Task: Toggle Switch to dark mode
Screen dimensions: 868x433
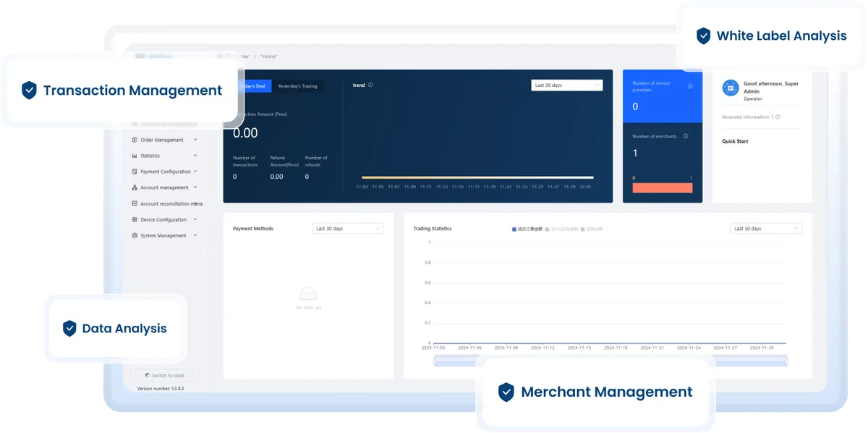Action: [x=165, y=375]
